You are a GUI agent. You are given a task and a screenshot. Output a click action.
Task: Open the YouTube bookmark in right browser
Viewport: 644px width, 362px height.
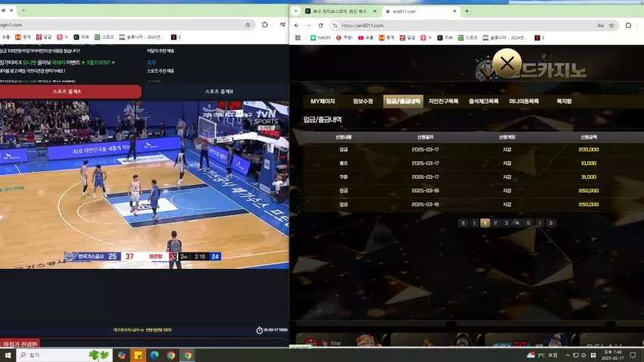pos(365,38)
